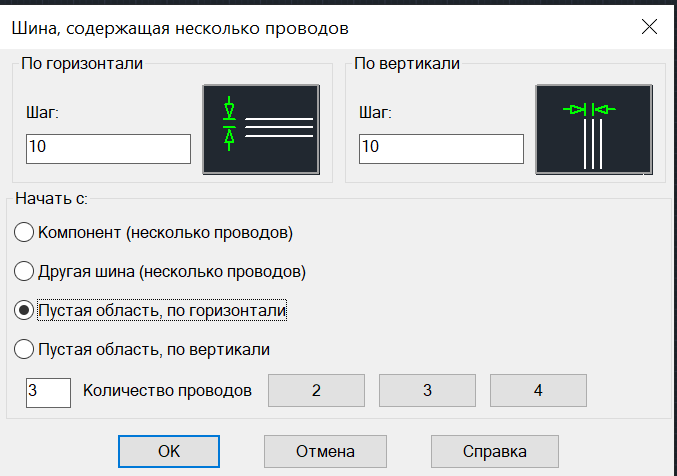Image resolution: width=677 pixels, height=476 pixels.
Task: Open help via the 'Справка' button
Action: (x=495, y=451)
